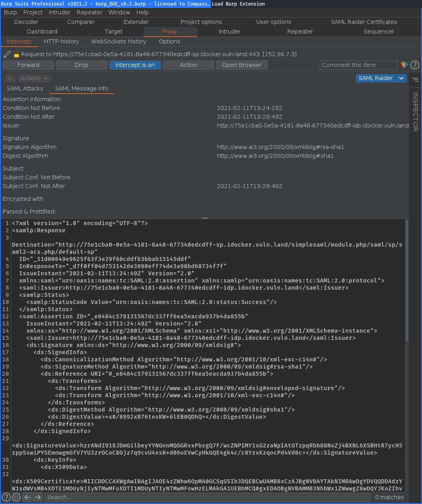This screenshot has width=422, height=504.
Task: Open the inspector layout lines icon
Action: click(x=415, y=80)
